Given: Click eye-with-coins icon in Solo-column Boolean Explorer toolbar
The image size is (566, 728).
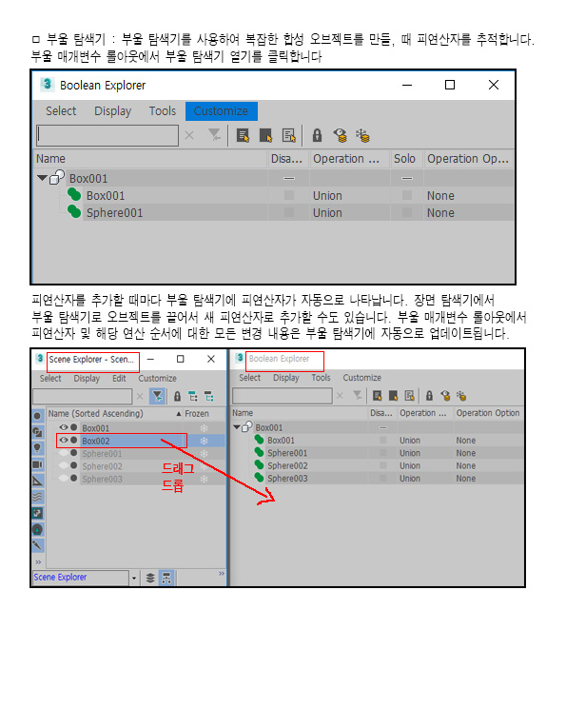Looking at the screenshot, I should pos(340,135).
